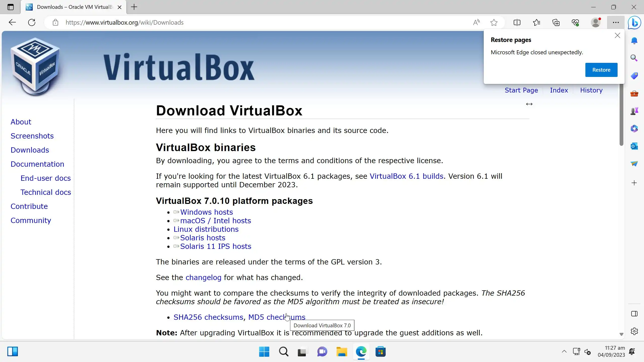Open Shopping tag icon in sidebar
644x362 pixels.
coord(634,76)
